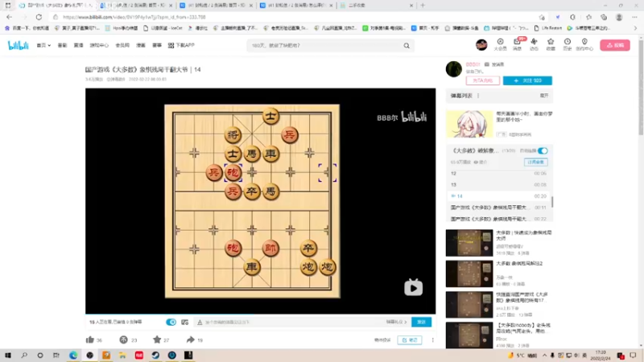Click the blue 关注 follow button
Image resolution: width=644 pixels, height=362 pixels.
(527, 80)
